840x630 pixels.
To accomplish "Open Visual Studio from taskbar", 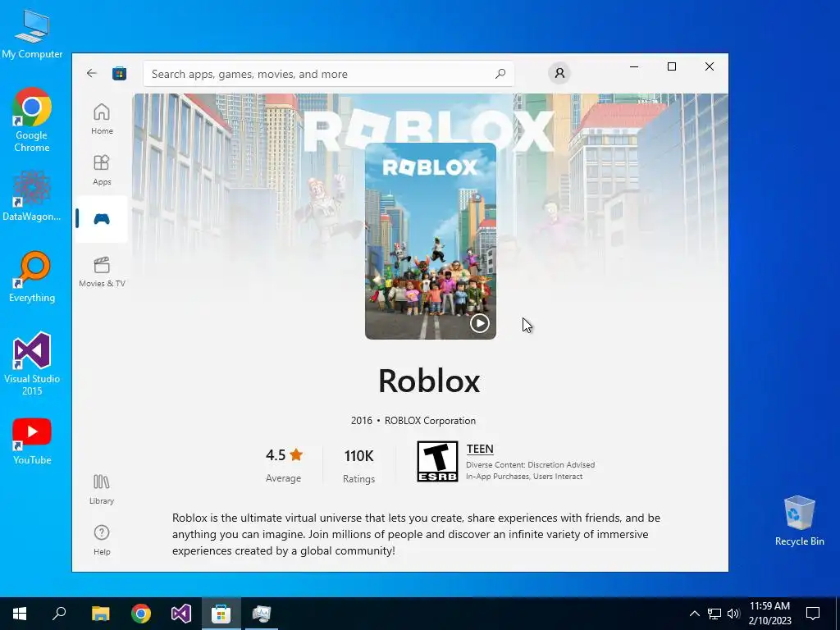I will [181, 614].
